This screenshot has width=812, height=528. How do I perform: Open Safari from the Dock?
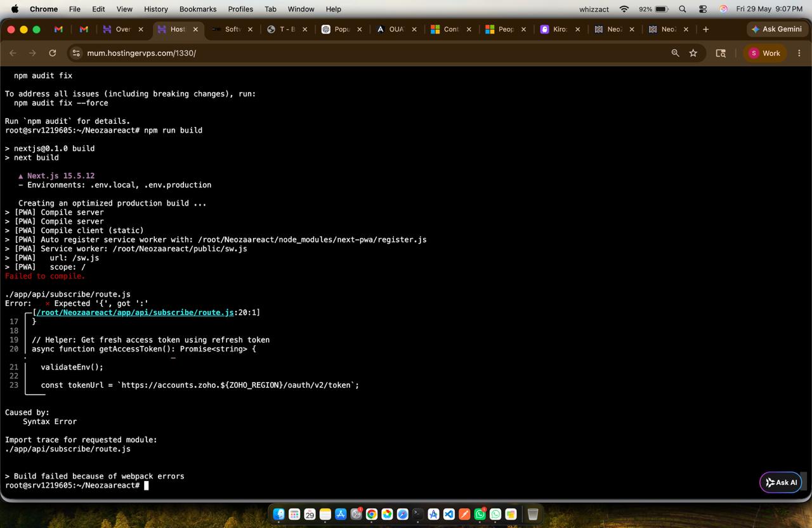(x=402, y=514)
